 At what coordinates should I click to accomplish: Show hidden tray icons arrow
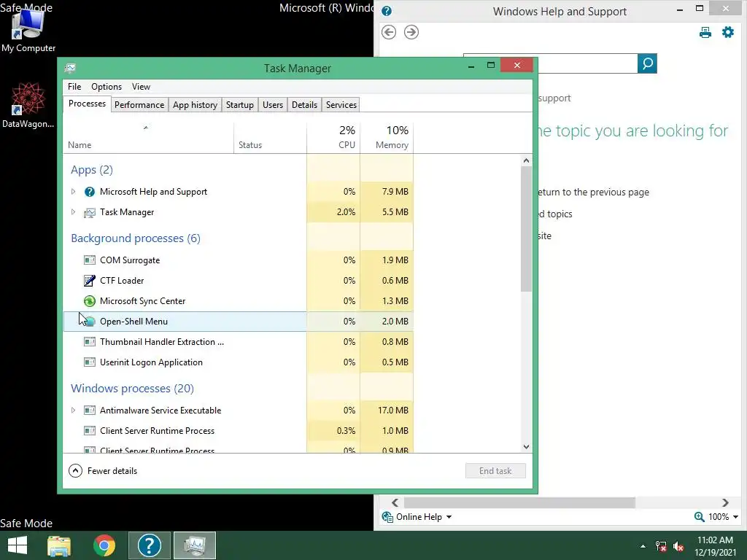pyautogui.click(x=643, y=546)
